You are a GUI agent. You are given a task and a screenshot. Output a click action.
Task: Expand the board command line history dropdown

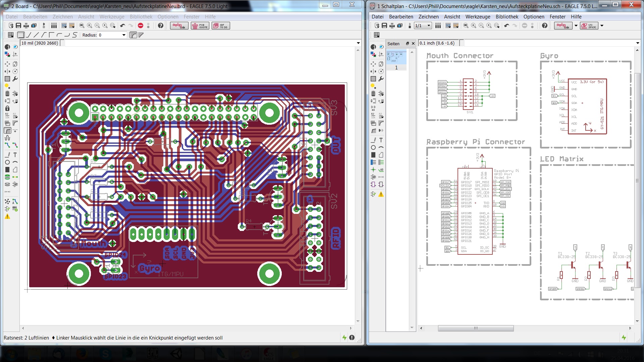tap(358, 43)
